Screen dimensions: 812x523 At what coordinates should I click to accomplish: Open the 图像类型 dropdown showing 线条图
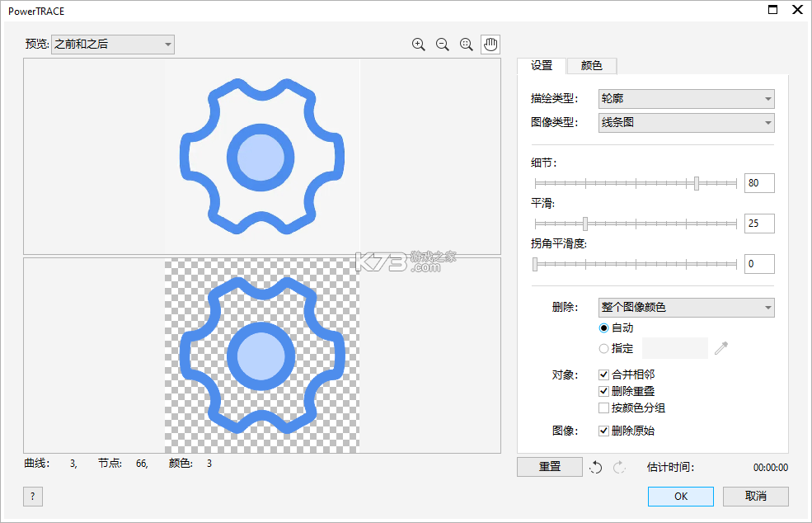[686, 123]
